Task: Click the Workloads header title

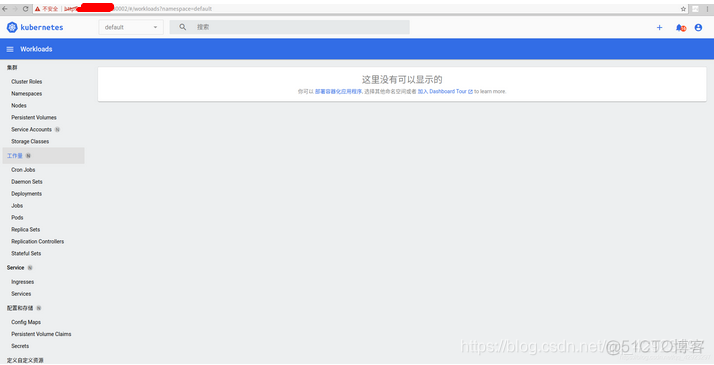Action: tap(36, 49)
